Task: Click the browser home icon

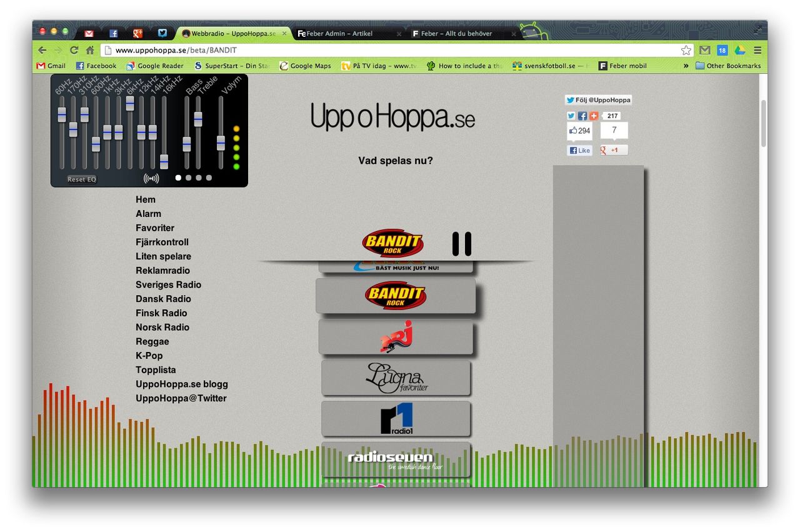Action: click(90, 51)
